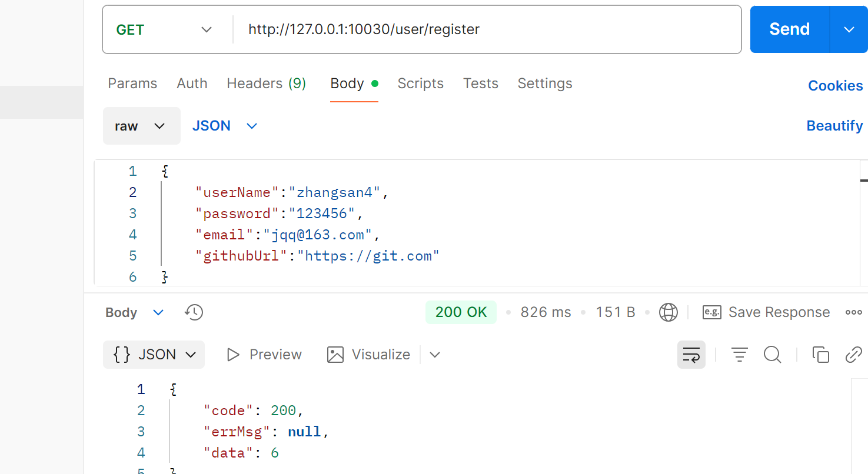Click the Visualize image icon
The height and width of the screenshot is (474, 868).
pyautogui.click(x=335, y=355)
